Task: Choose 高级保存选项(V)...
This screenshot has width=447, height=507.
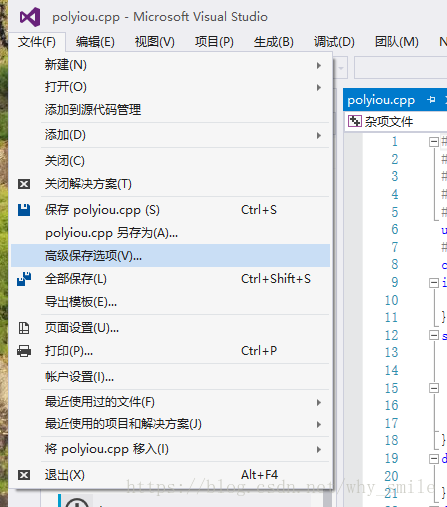Action: (170, 256)
